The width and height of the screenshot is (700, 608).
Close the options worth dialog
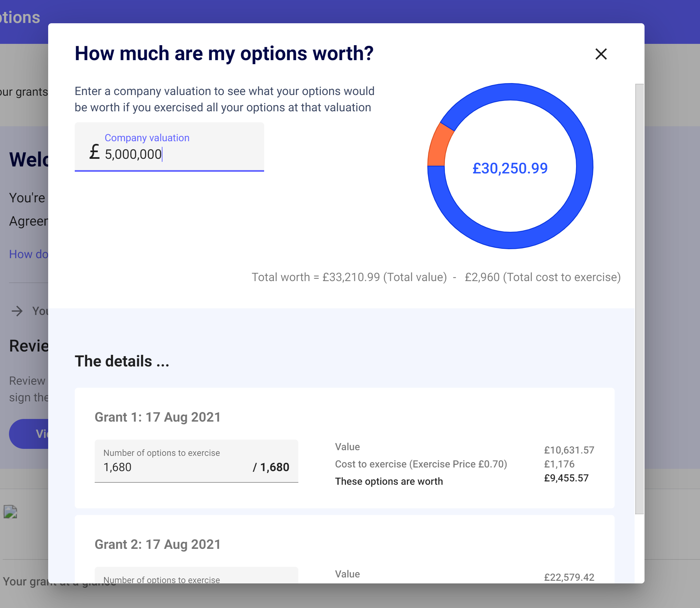pyautogui.click(x=601, y=54)
